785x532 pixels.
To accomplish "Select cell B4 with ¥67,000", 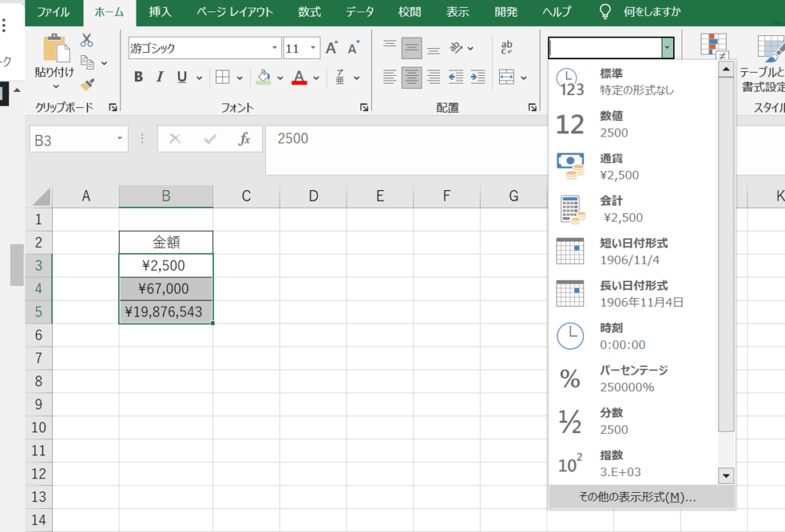I will [x=166, y=289].
